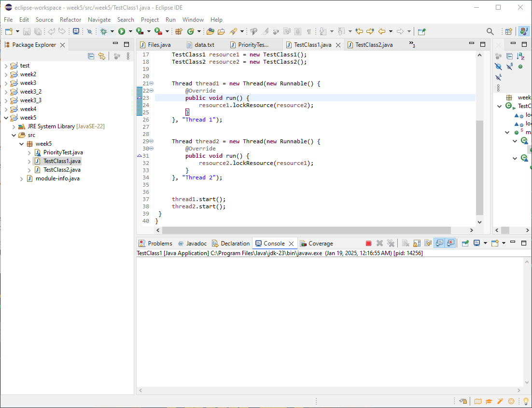Screen dimensions: 532x408
Task: Toggle Show Console on standard output change
Action: coord(439,244)
